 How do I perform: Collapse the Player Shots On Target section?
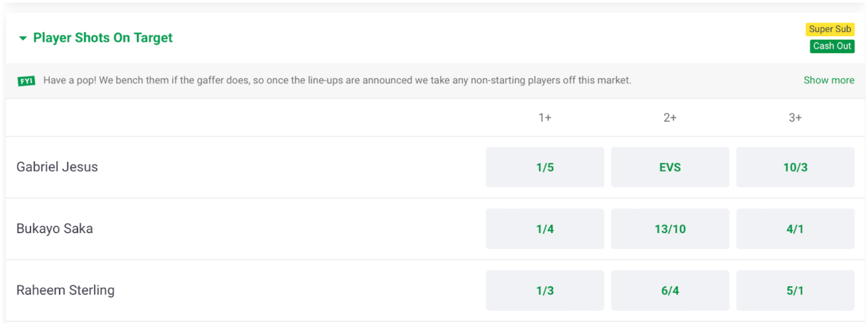click(x=23, y=38)
